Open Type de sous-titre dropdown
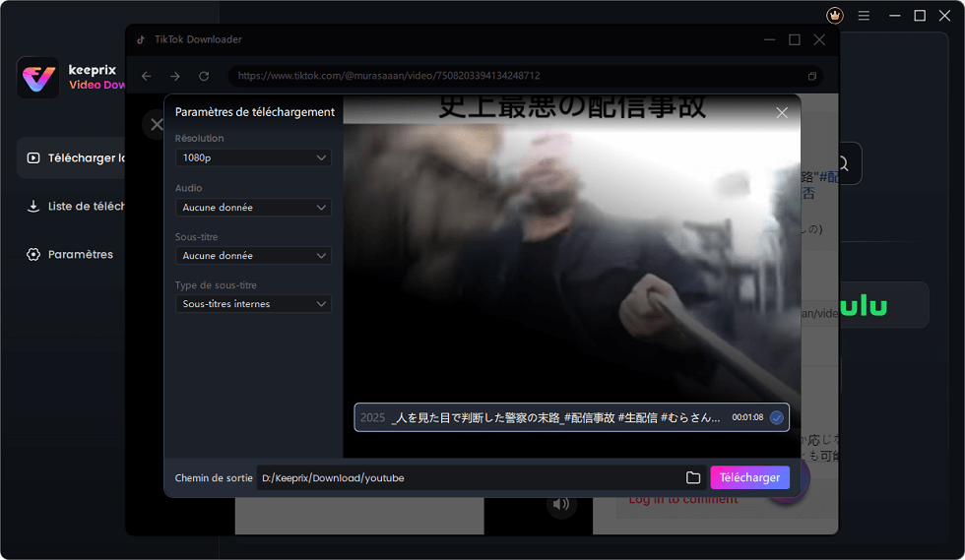 click(x=254, y=304)
